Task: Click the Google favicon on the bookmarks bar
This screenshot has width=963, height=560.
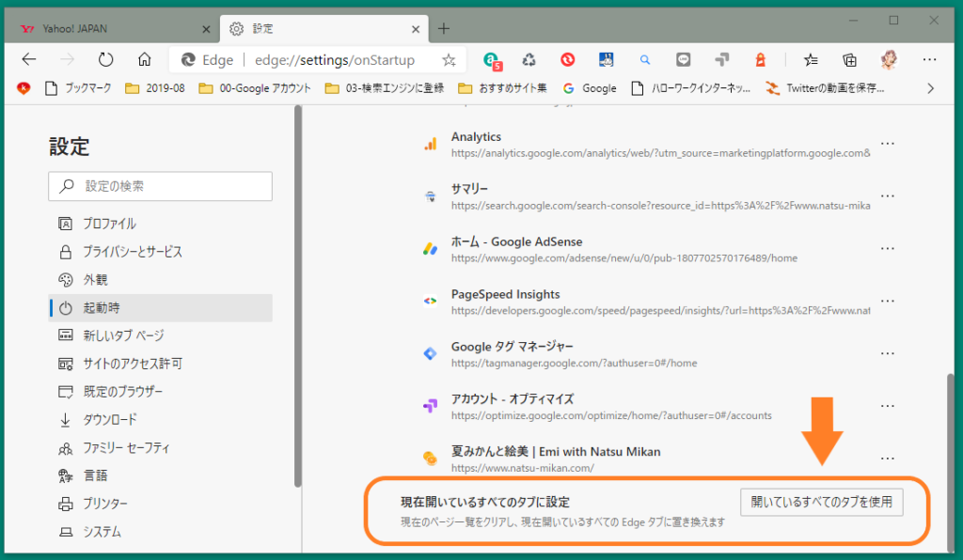Action: coord(568,88)
